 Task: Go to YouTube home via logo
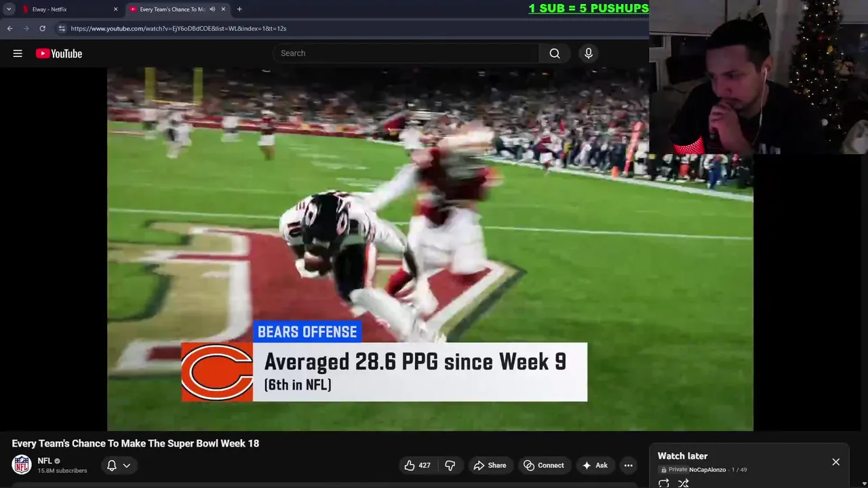click(x=59, y=54)
